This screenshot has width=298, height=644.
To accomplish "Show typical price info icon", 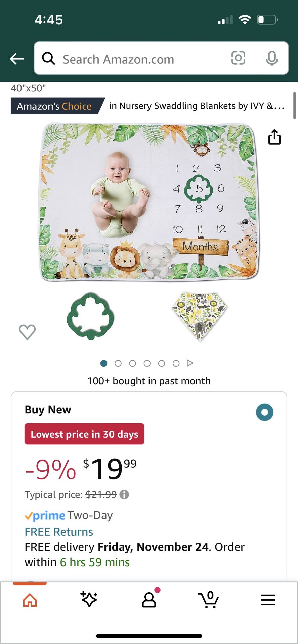I will click(x=124, y=495).
